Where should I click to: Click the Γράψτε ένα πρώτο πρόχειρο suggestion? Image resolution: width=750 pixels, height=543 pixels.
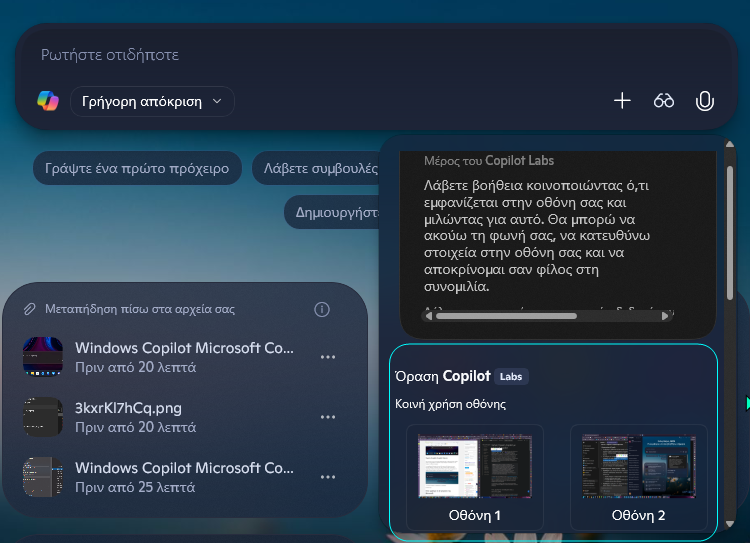137,168
